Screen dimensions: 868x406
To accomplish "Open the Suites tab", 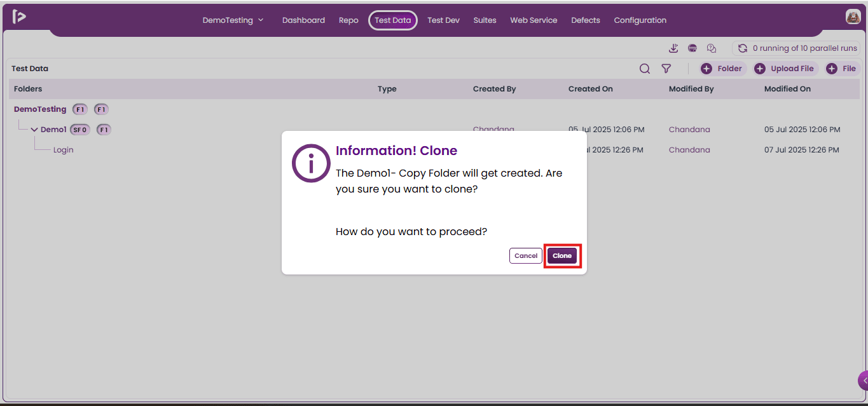I will (x=485, y=20).
